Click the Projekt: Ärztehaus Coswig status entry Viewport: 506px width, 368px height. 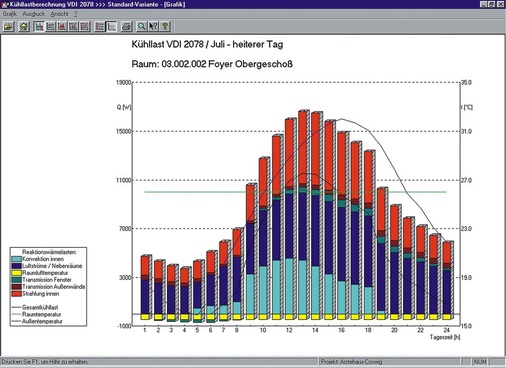pos(352,362)
